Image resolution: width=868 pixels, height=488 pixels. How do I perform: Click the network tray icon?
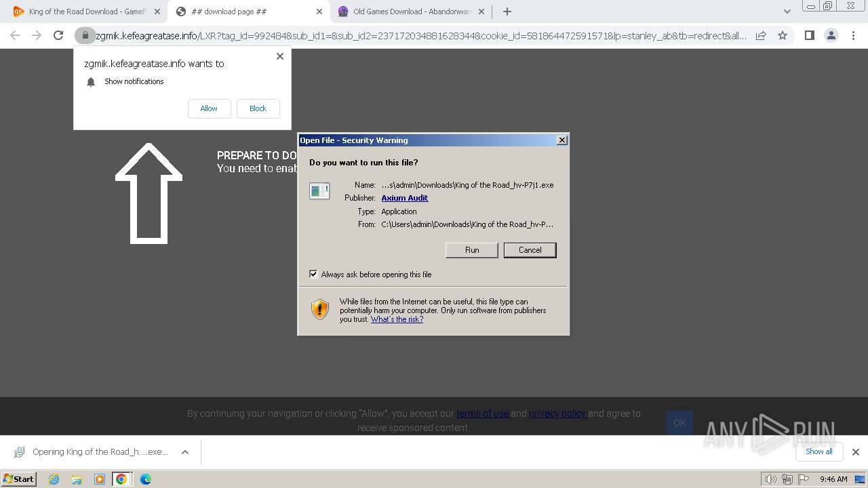pyautogui.click(x=787, y=479)
